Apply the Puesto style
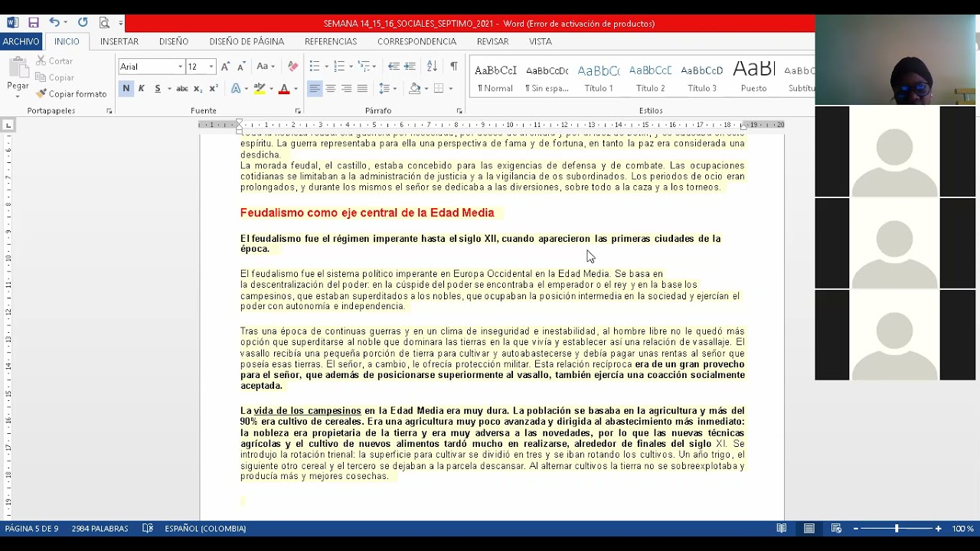Image resolution: width=980 pixels, height=551 pixels. tap(753, 77)
